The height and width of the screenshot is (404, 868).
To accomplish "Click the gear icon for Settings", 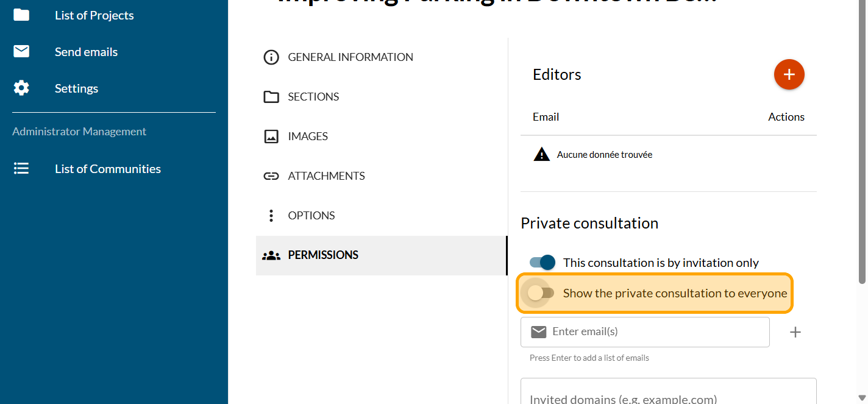I will [21, 88].
